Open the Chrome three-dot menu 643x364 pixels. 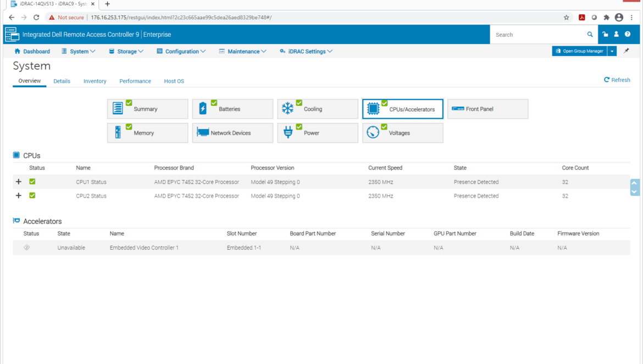click(631, 17)
